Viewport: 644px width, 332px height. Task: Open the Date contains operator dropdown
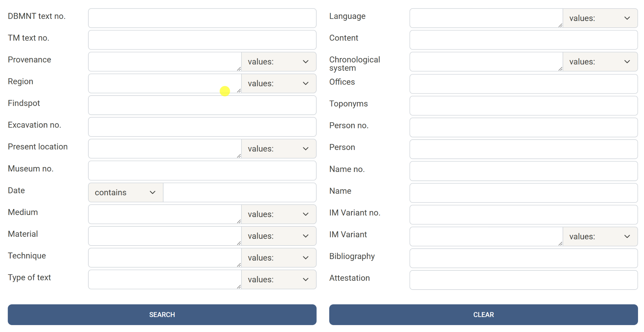pos(125,193)
